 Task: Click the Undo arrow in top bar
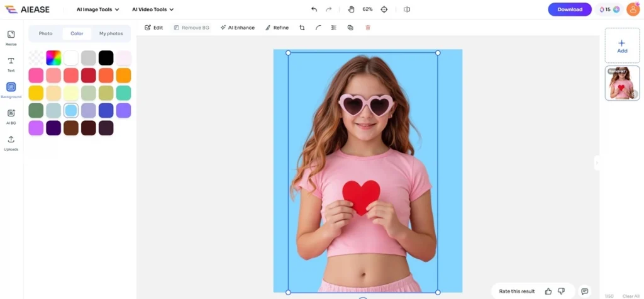click(x=314, y=9)
